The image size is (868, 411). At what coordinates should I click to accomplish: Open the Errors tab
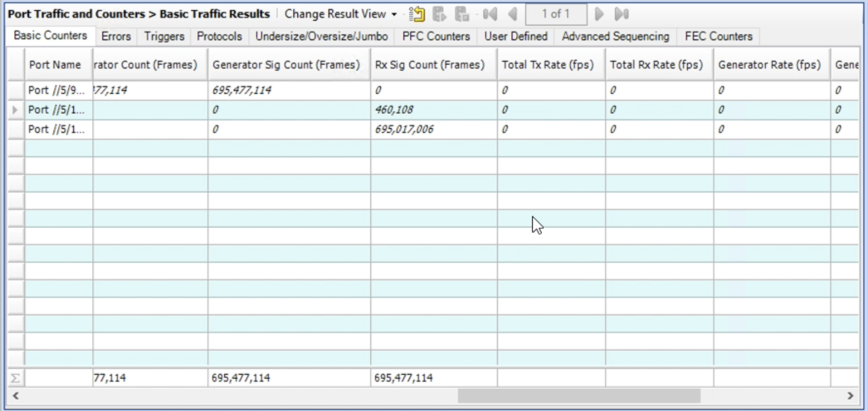(116, 36)
